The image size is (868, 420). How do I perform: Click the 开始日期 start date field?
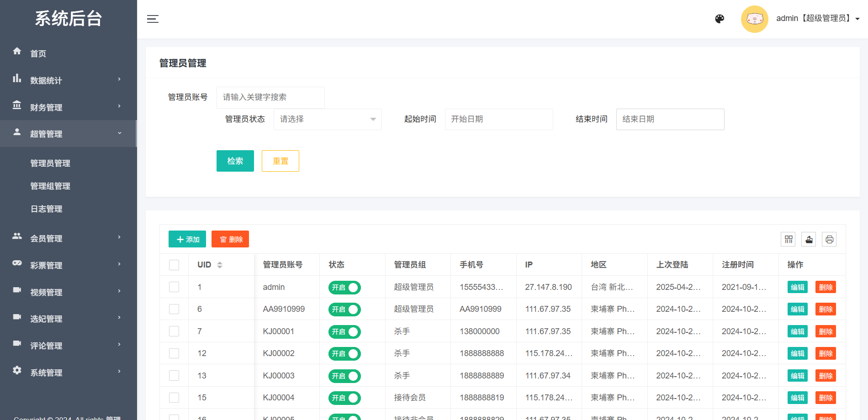point(498,119)
